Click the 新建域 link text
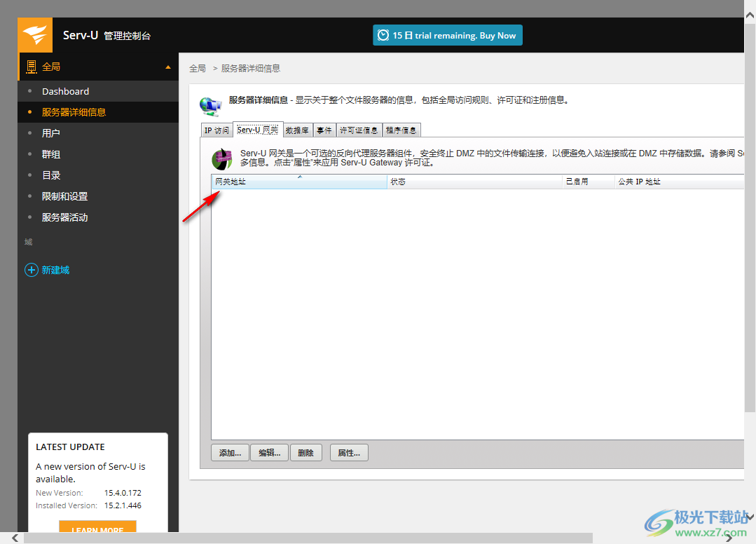Viewport: 756px width, 544px height. (x=55, y=270)
